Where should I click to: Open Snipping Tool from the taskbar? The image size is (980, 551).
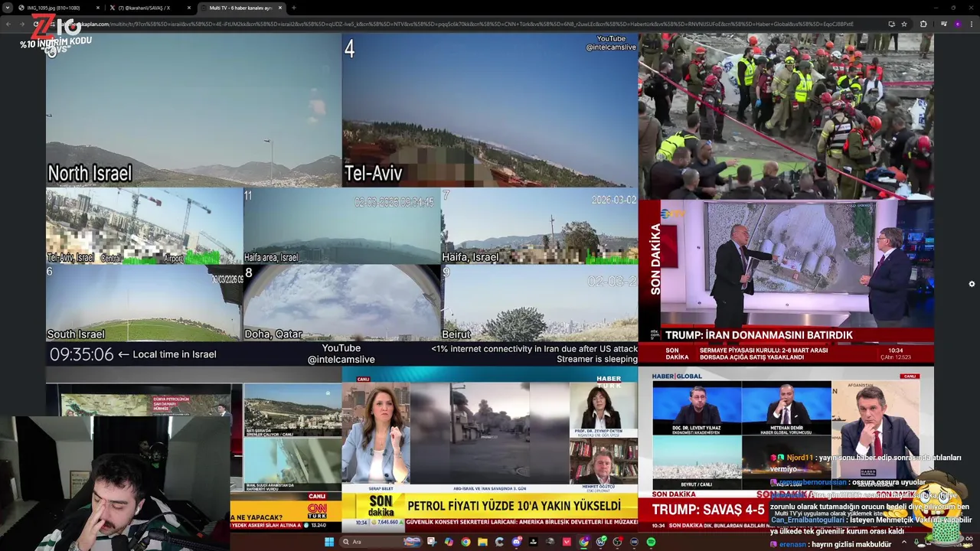[x=432, y=542]
